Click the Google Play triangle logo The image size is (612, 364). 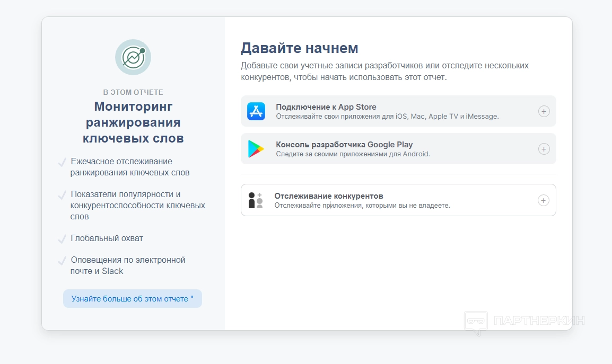[256, 149]
